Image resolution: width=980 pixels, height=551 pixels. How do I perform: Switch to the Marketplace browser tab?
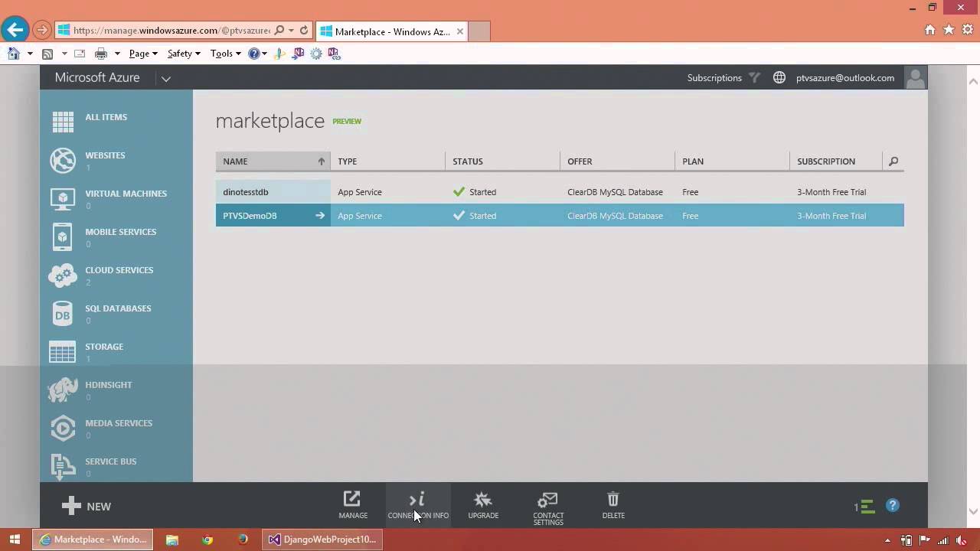point(390,31)
